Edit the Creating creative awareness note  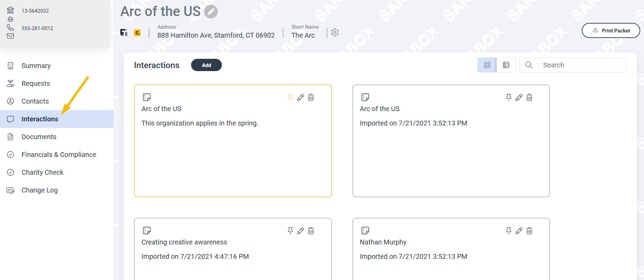(300, 231)
